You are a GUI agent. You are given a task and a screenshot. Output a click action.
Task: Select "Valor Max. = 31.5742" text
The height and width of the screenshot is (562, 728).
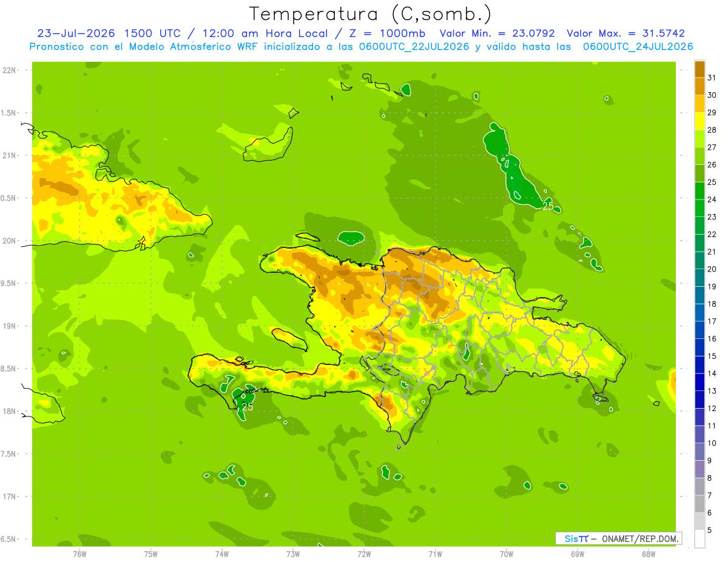point(625,33)
